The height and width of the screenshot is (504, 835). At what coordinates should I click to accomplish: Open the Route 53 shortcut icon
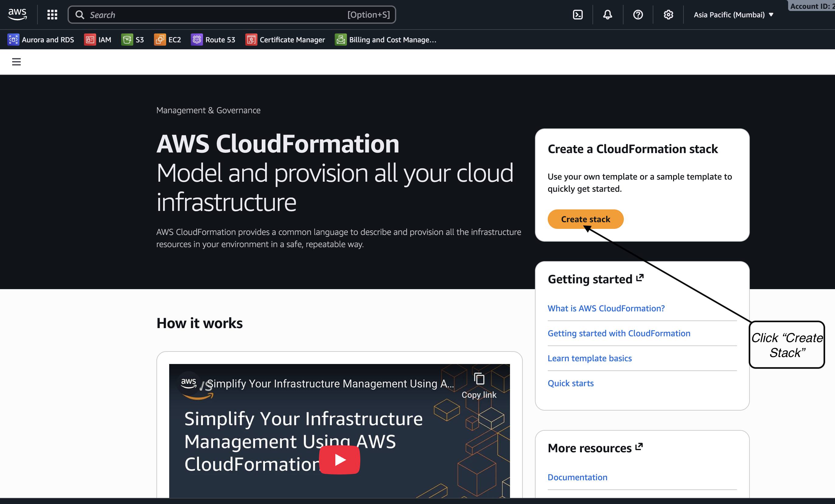coord(197,40)
